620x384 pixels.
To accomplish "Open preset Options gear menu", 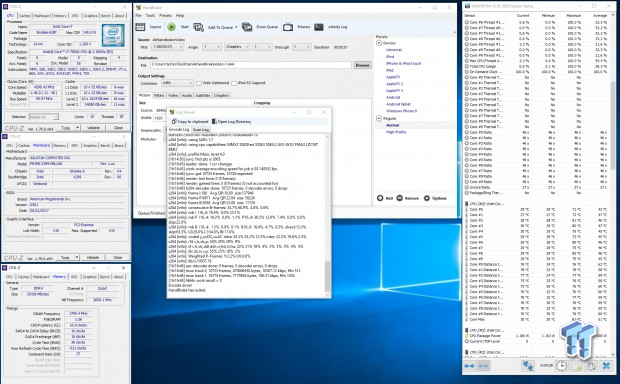I will [x=435, y=198].
